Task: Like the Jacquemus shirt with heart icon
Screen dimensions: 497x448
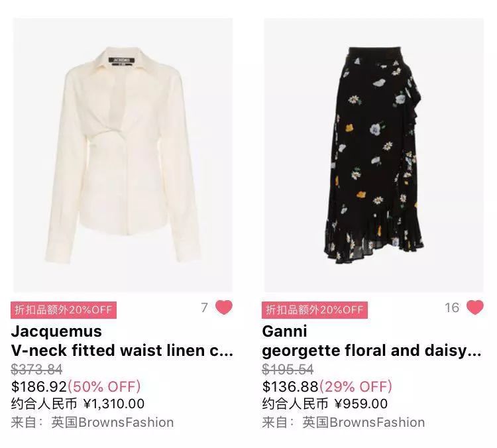Action: pos(224,307)
